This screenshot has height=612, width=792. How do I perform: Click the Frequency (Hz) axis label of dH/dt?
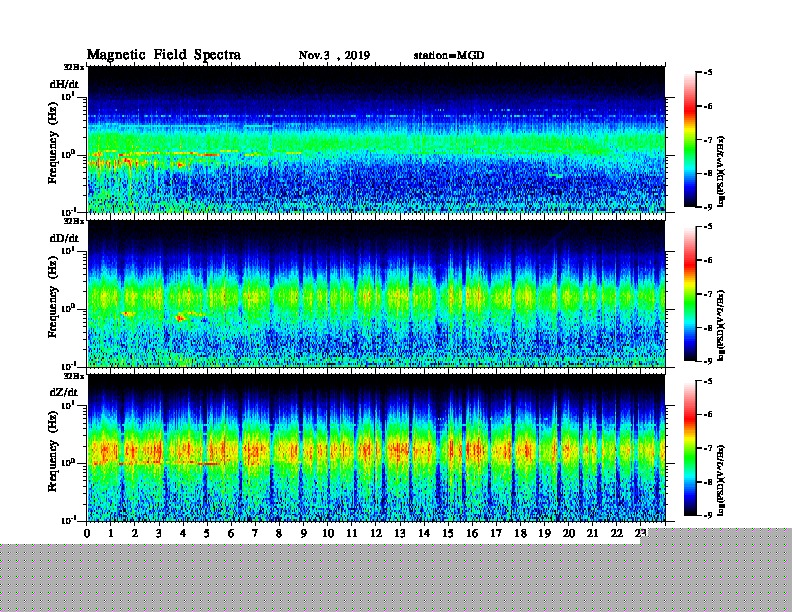53,142
